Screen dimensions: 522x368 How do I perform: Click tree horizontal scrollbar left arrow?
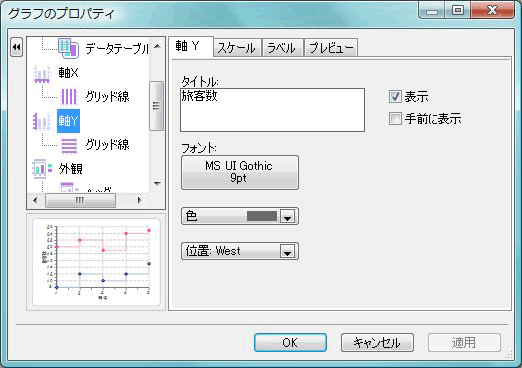coord(35,200)
